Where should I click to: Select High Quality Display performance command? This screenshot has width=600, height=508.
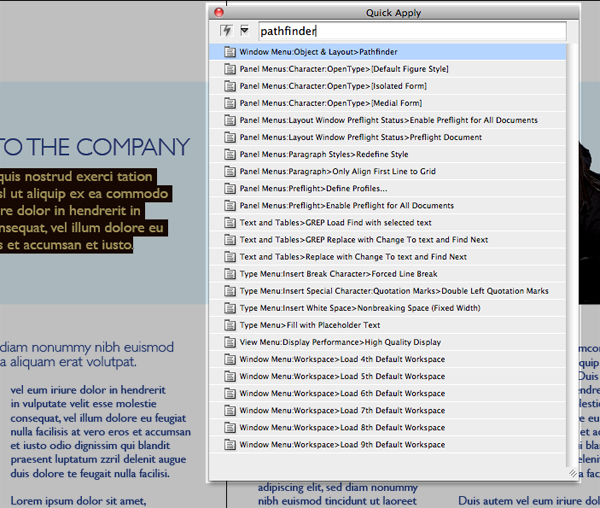[341, 342]
